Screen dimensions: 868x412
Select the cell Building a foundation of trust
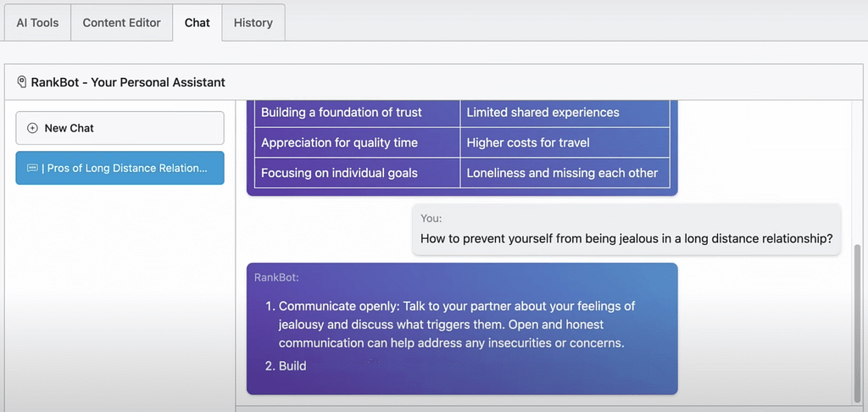pyautogui.click(x=357, y=113)
